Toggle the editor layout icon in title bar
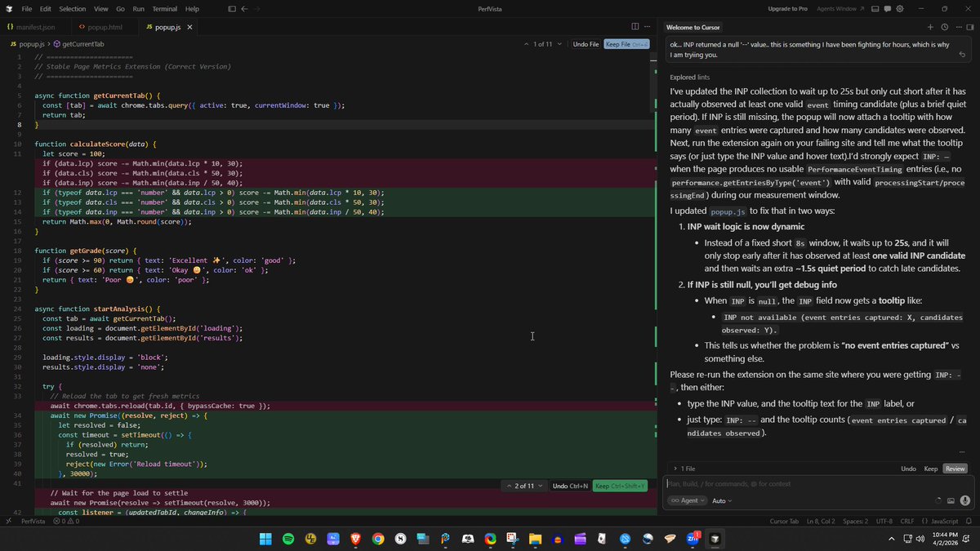The width and height of the screenshot is (980, 551). point(232,8)
